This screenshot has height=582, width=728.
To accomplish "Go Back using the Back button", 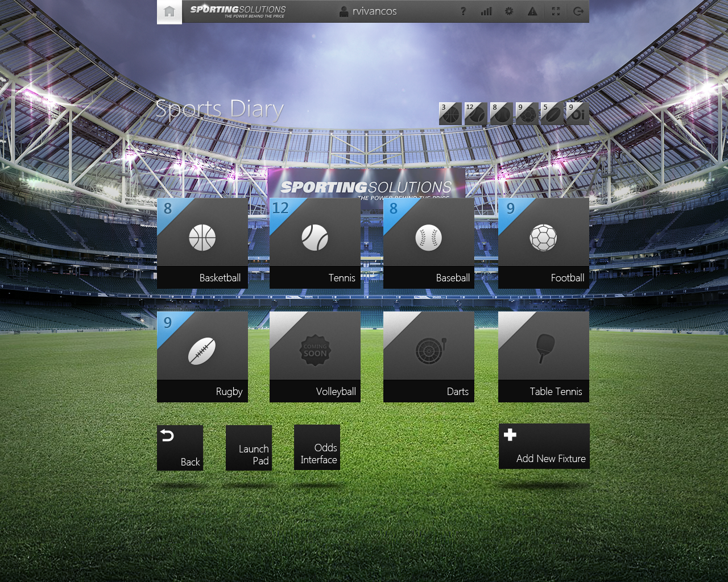I will click(180, 448).
